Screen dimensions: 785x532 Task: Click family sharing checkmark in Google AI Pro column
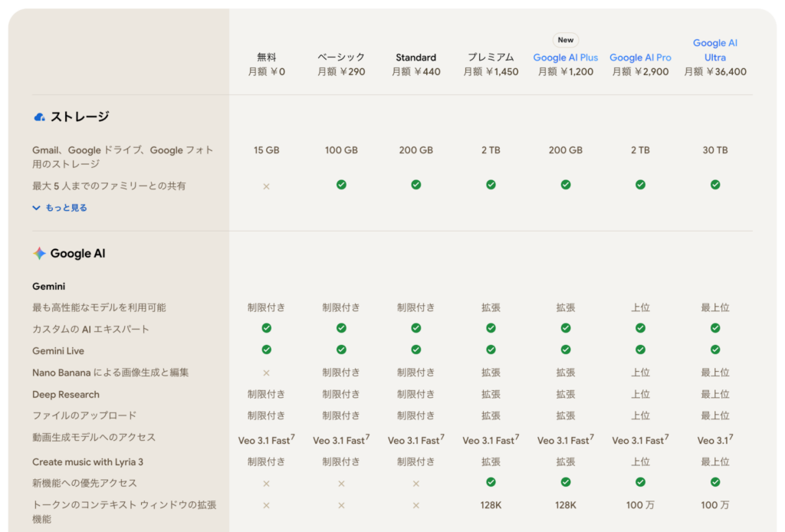[640, 185]
